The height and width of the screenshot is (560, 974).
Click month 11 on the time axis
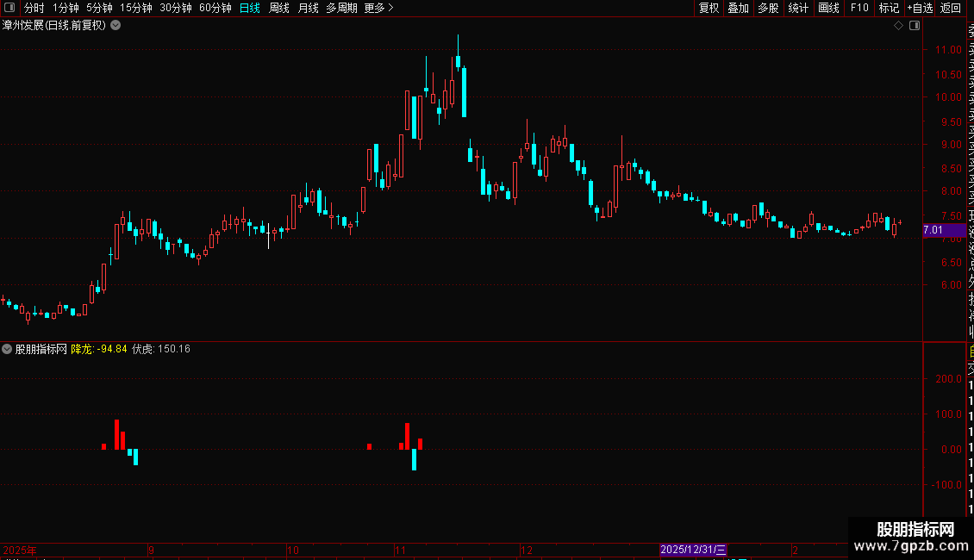pyautogui.click(x=400, y=550)
